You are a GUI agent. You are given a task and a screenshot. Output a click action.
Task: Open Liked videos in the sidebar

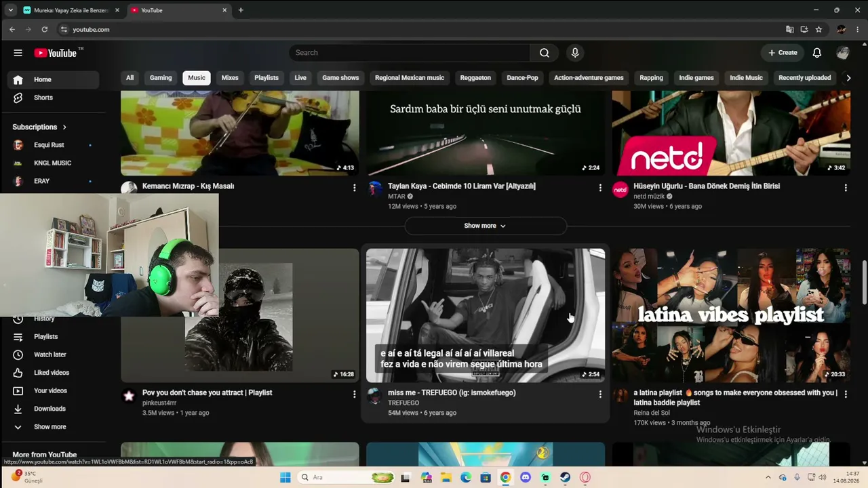coord(53,373)
